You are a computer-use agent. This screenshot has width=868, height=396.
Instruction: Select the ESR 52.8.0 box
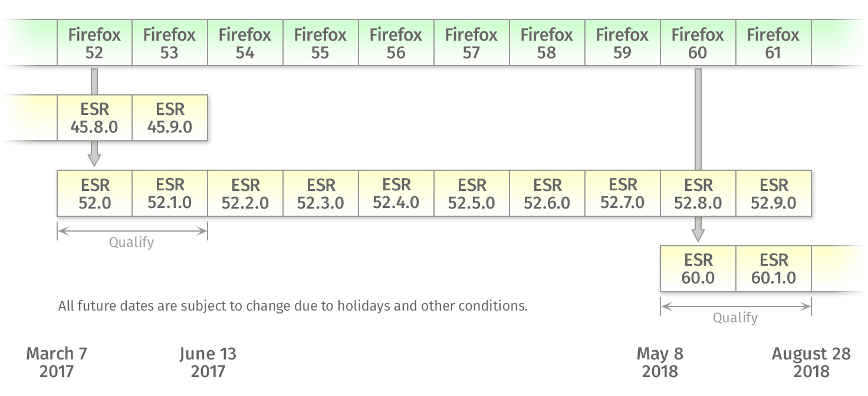click(698, 193)
